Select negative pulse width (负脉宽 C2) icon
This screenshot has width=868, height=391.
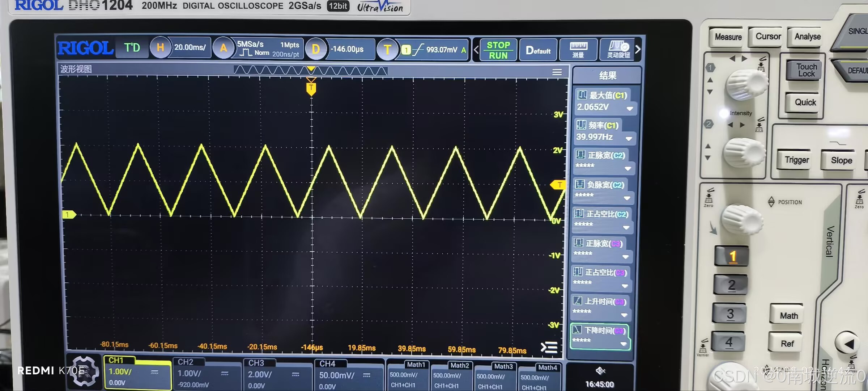pyautogui.click(x=580, y=184)
